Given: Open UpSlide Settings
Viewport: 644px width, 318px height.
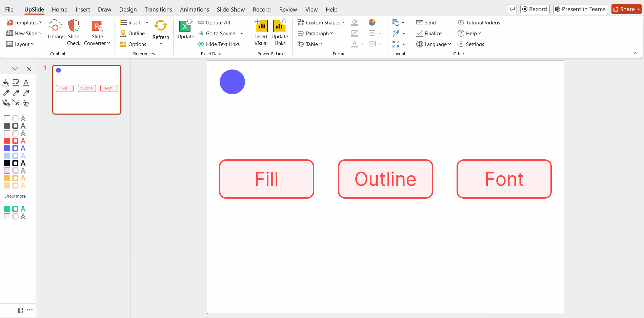Looking at the screenshot, I should pyautogui.click(x=471, y=44).
